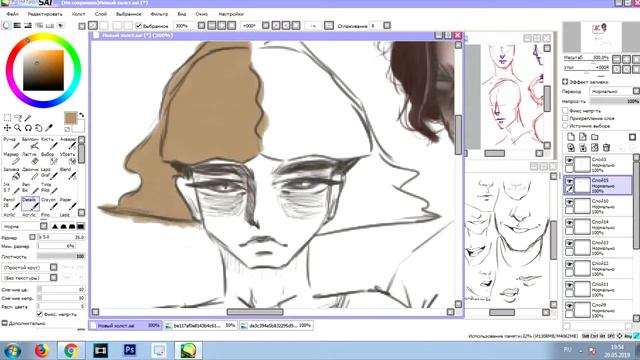Select the rectangular selection tool
640x360 pixels.
click(x=7, y=118)
